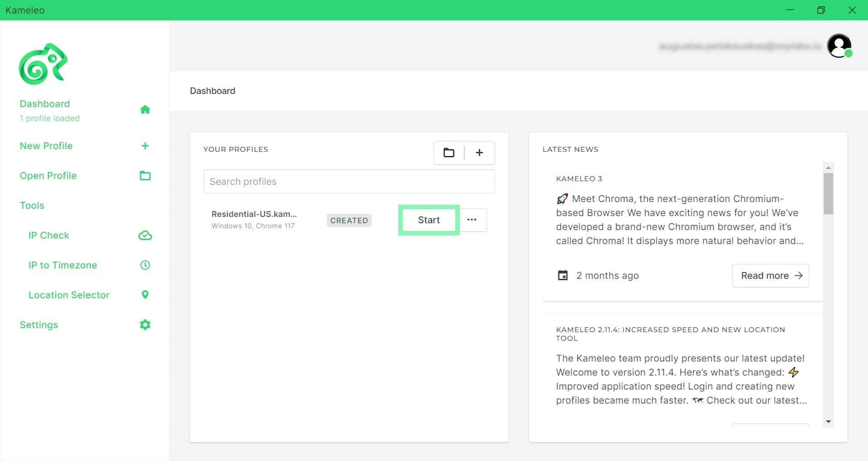Click the Open Profile folder icon in sidebar
The height and width of the screenshot is (461, 868).
pyautogui.click(x=145, y=176)
